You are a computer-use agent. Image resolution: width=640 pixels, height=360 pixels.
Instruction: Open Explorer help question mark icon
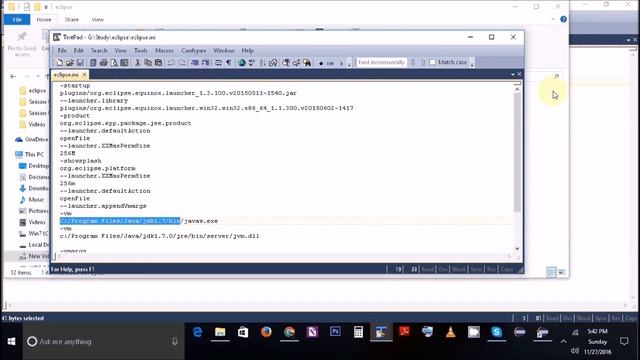[x=563, y=19]
